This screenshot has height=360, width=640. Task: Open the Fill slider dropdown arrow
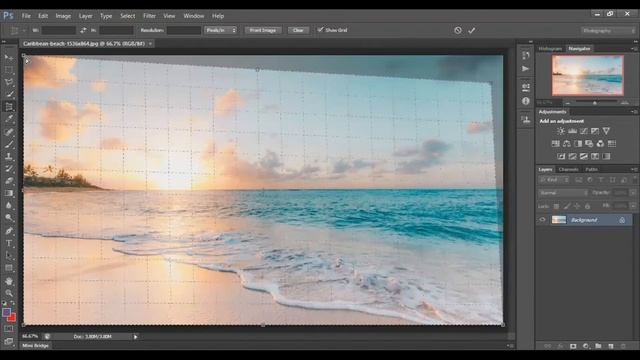point(633,206)
